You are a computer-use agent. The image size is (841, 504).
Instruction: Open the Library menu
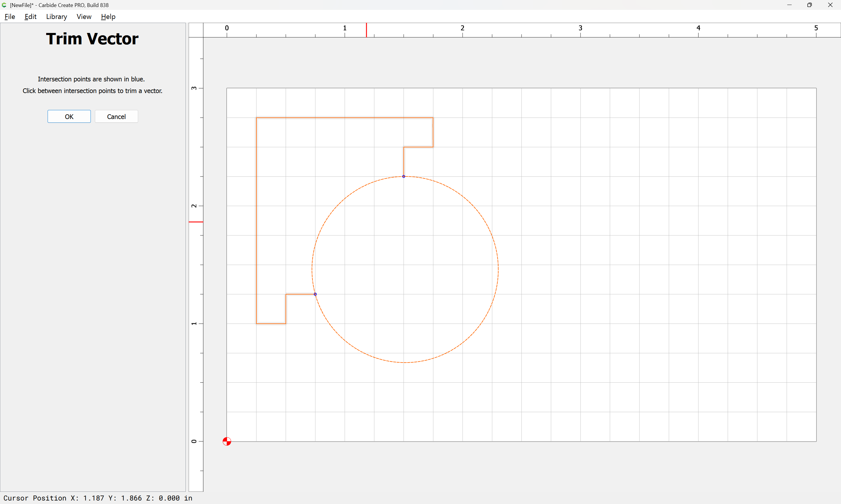[x=56, y=17]
